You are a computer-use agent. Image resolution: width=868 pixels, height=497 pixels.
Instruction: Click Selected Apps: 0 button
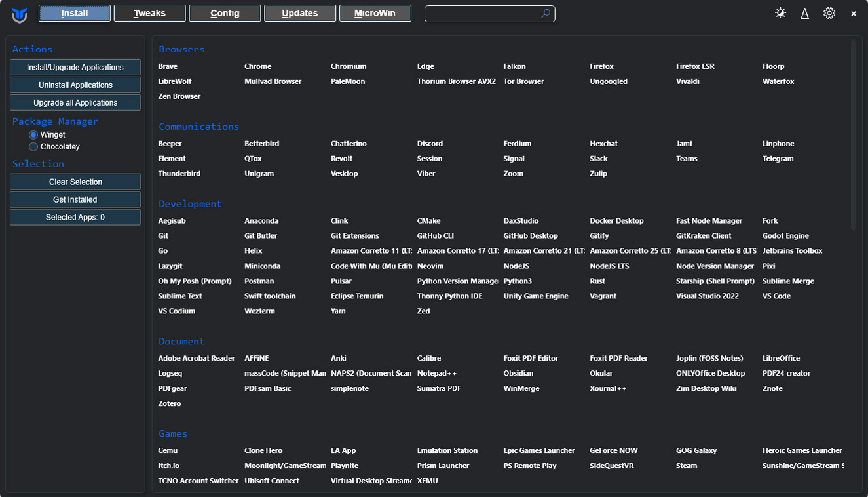coord(75,217)
